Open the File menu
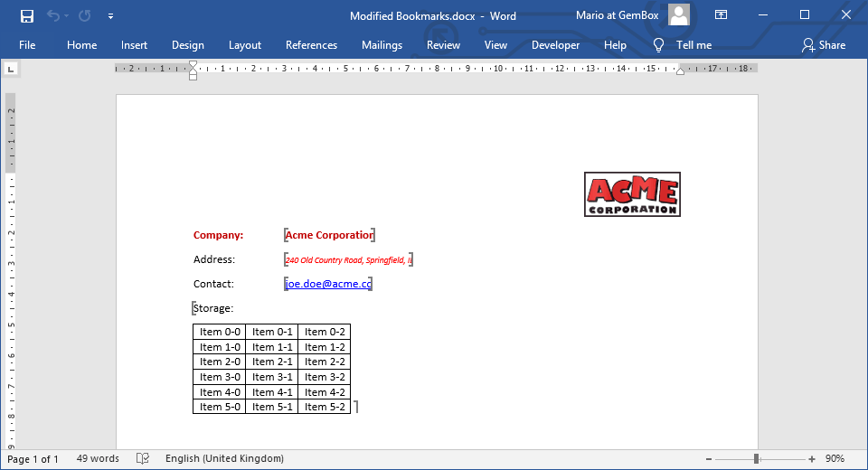The height and width of the screenshot is (470, 868). click(27, 45)
